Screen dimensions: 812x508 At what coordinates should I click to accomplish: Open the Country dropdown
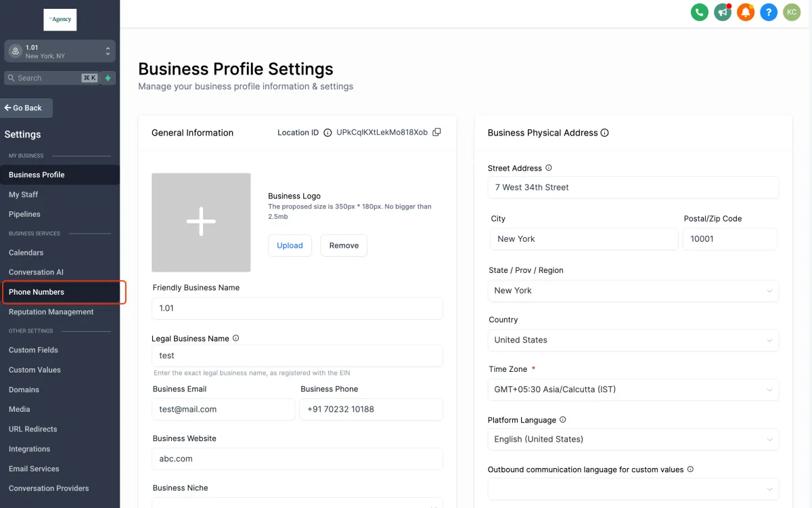(x=633, y=340)
